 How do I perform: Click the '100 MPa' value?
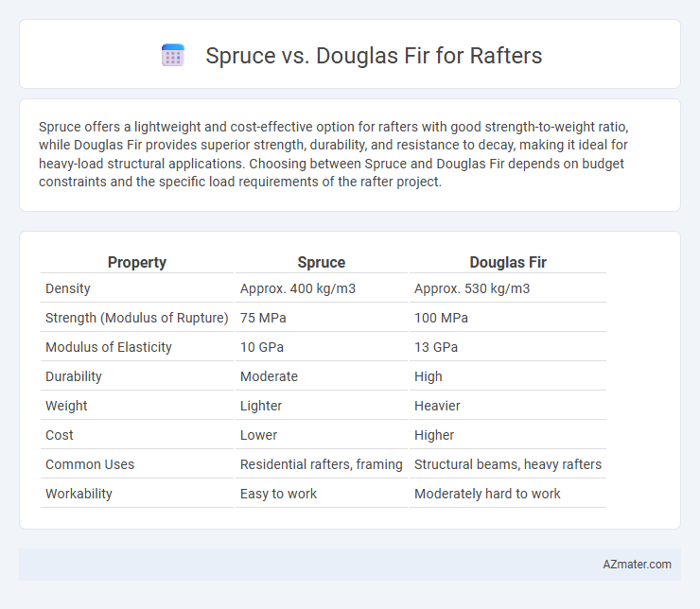(441, 318)
